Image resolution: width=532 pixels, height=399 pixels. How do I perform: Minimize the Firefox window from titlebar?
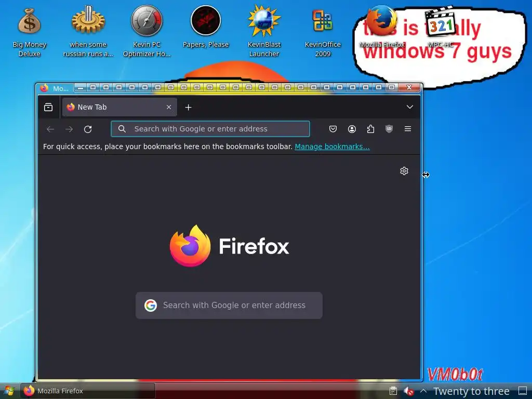(81, 87)
